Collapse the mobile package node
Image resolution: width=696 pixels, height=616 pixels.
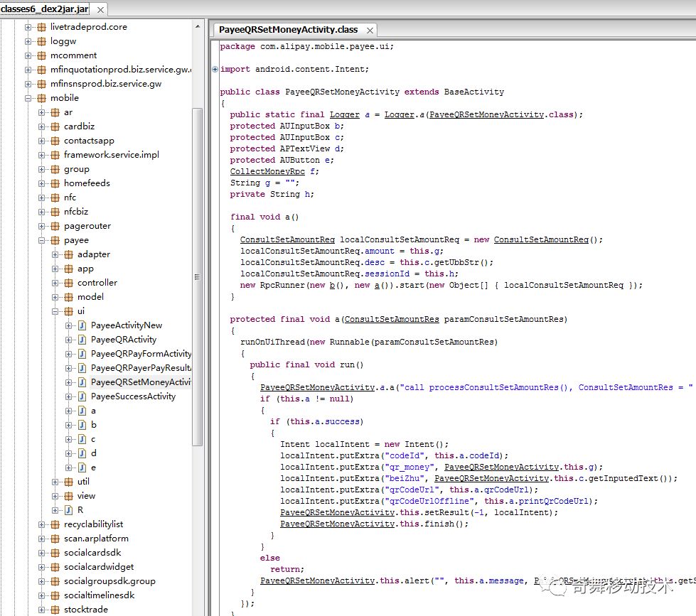[28, 98]
